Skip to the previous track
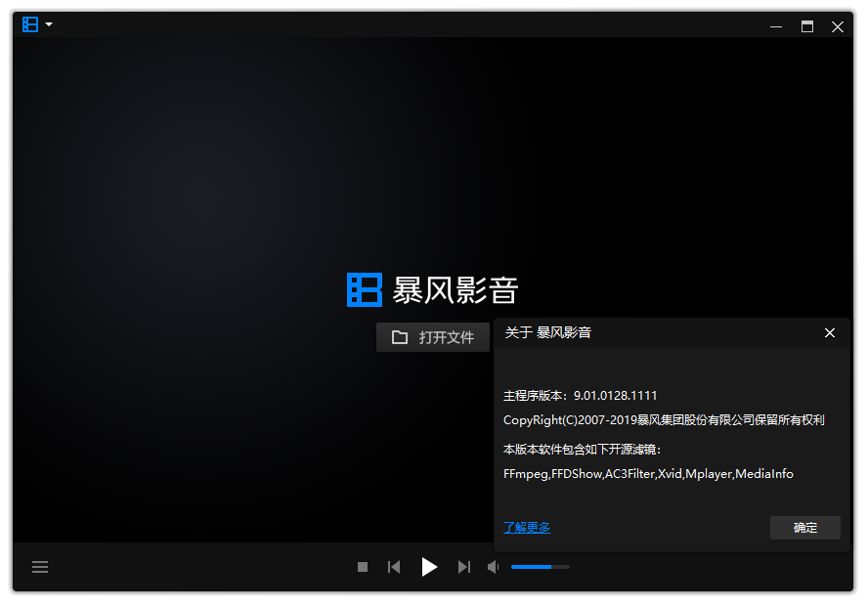The width and height of the screenshot is (868, 607). [394, 567]
